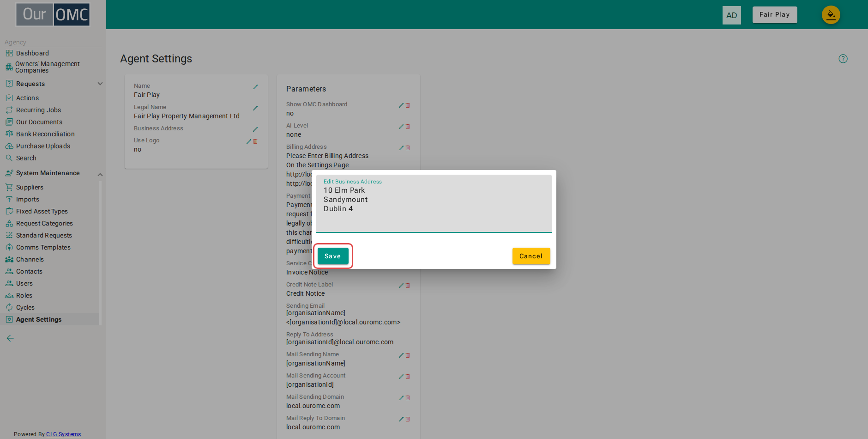Go to Comms Templates in sidebar
Image resolution: width=868 pixels, height=439 pixels.
[43, 247]
